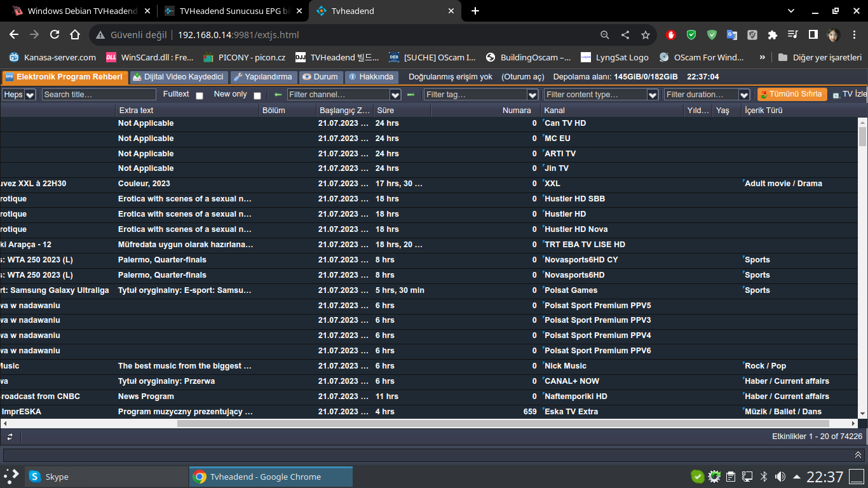Click the Search title input field
Screen dimensions: 868x488
[x=99, y=95]
